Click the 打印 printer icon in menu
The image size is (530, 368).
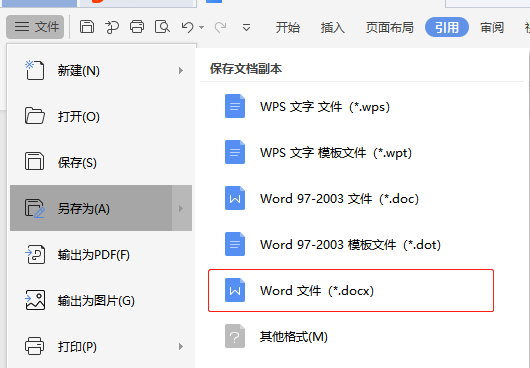click(x=34, y=346)
